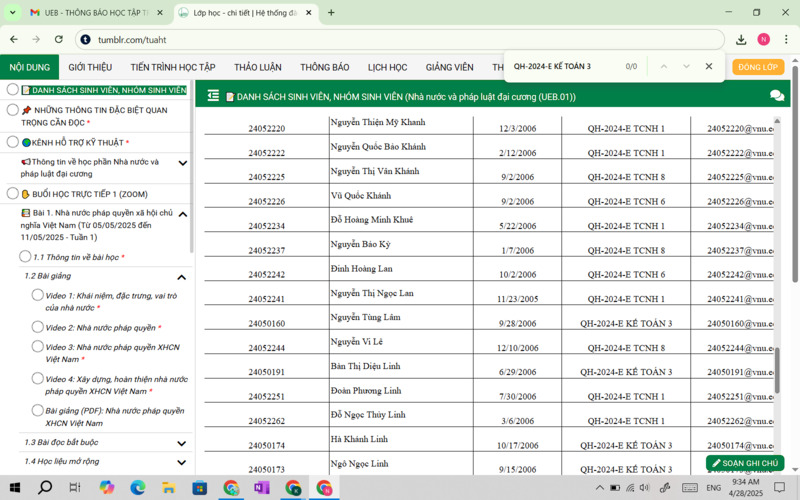Open the 'LỊCH HỌC' tab
This screenshot has height=500, width=800.
pos(387,67)
